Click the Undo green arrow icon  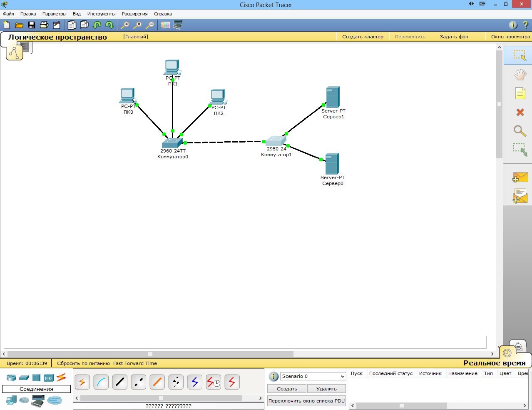[97, 25]
